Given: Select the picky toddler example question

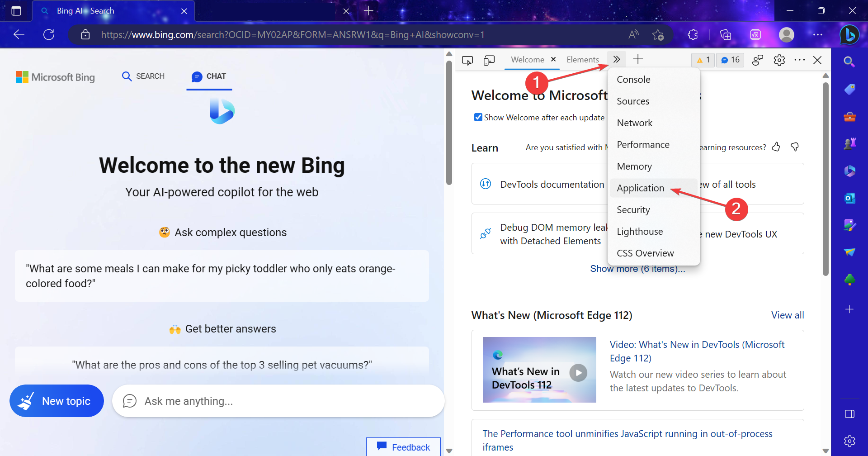Looking at the screenshot, I should point(222,276).
